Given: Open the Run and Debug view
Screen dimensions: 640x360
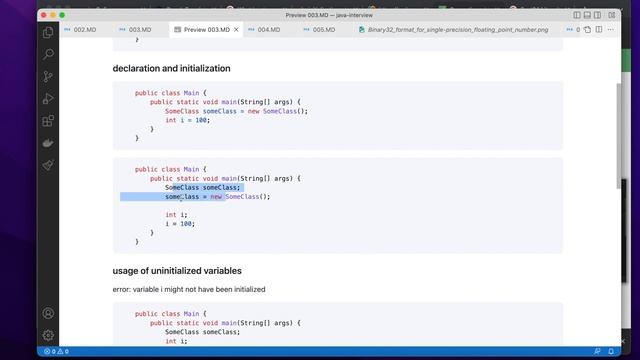Looking at the screenshot, I should (48, 98).
